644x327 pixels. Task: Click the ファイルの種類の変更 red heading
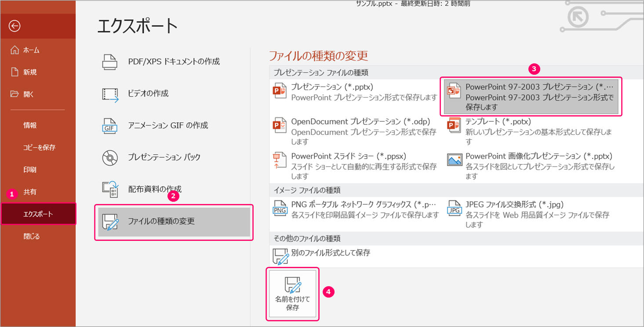(318, 56)
